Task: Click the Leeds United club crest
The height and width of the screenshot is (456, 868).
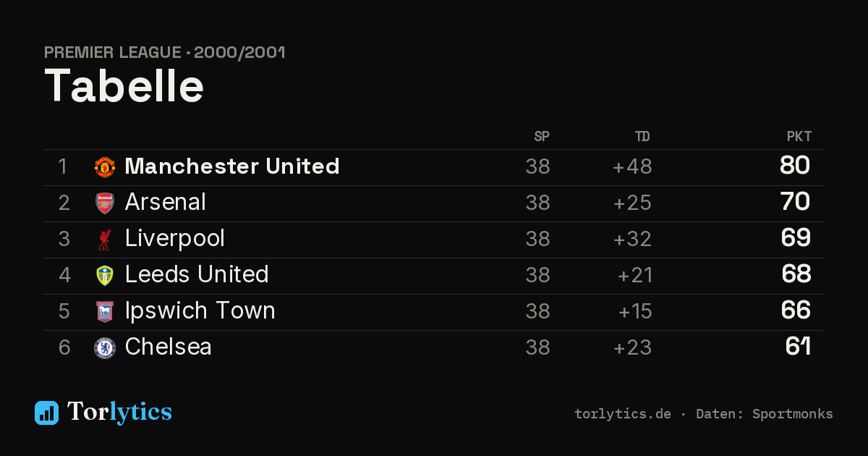Action: [105, 276]
